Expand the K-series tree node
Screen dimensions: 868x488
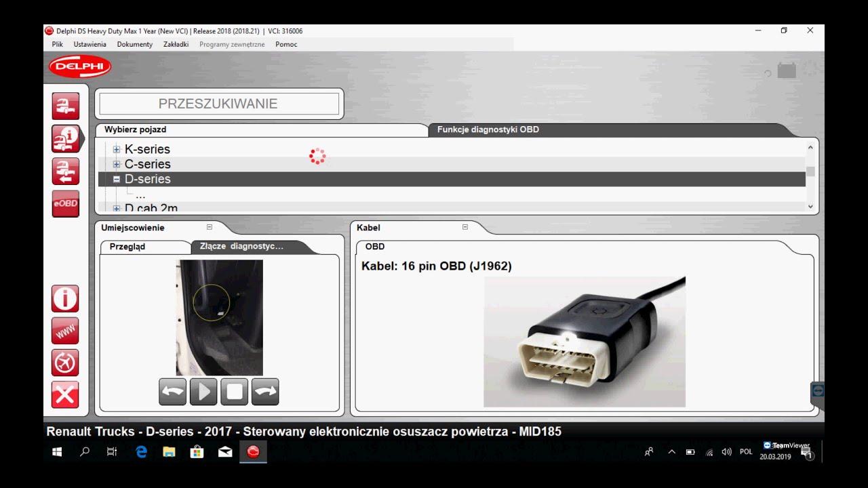[117, 149]
